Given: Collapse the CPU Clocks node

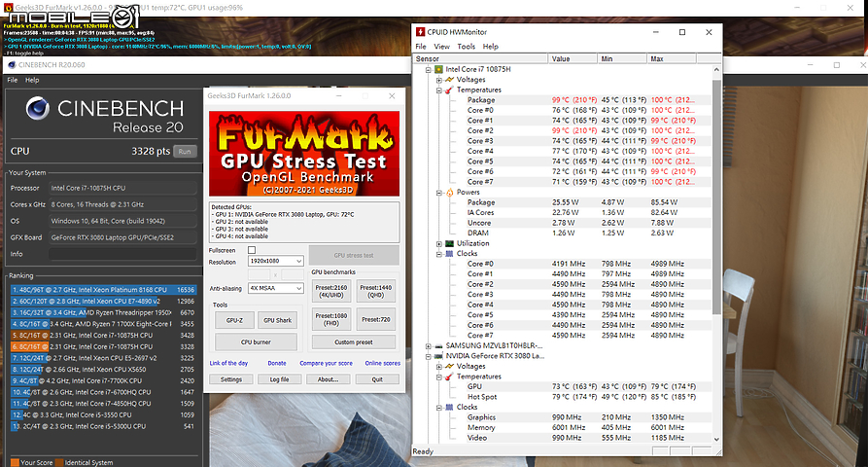Looking at the screenshot, I should [x=439, y=254].
